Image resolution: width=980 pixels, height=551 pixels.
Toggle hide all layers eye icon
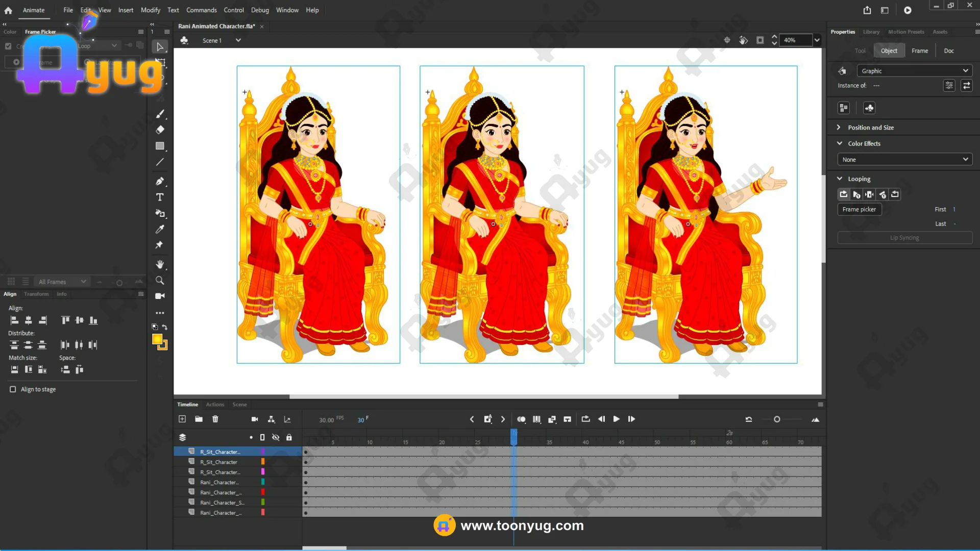click(x=276, y=437)
